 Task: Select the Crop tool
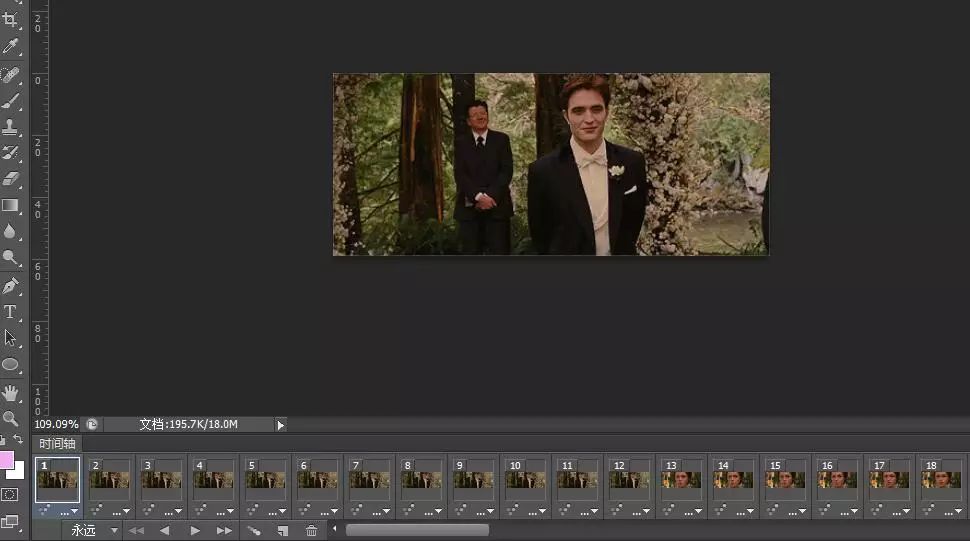(x=11, y=20)
